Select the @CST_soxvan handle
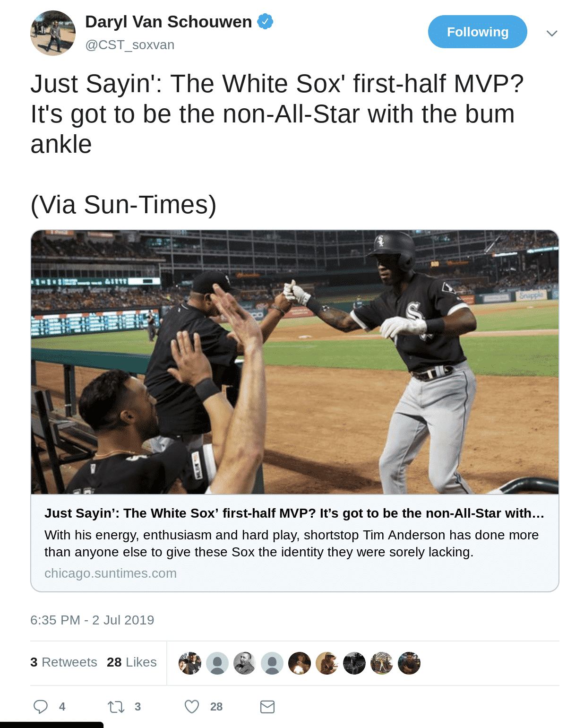567x728 pixels. (x=129, y=45)
